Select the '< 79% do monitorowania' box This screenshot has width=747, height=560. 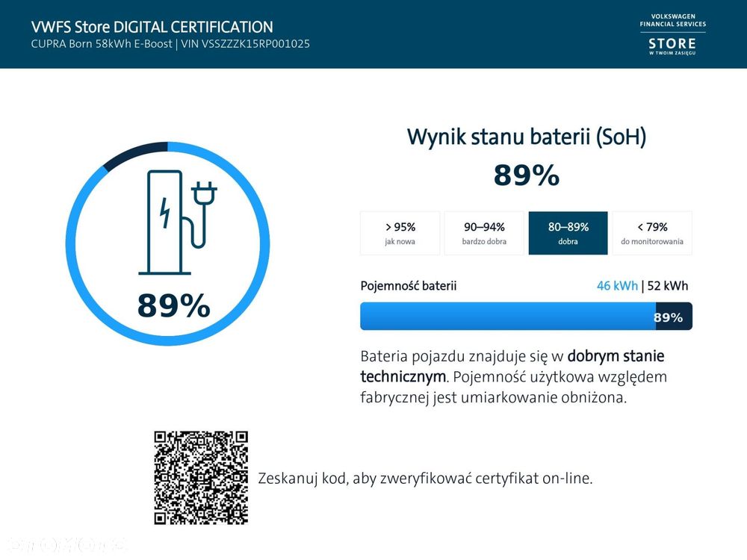pyautogui.click(x=652, y=233)
